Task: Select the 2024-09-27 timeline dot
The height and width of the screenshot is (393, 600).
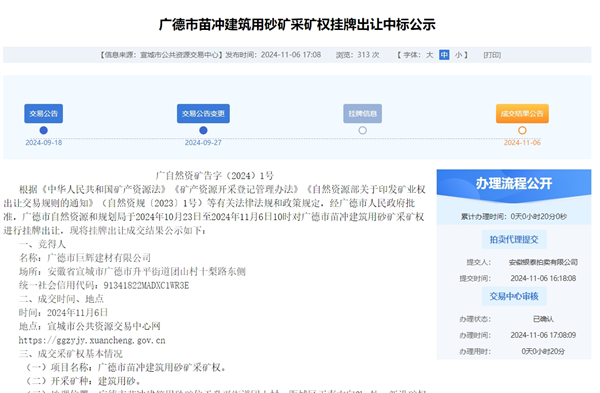Action: 203,130
